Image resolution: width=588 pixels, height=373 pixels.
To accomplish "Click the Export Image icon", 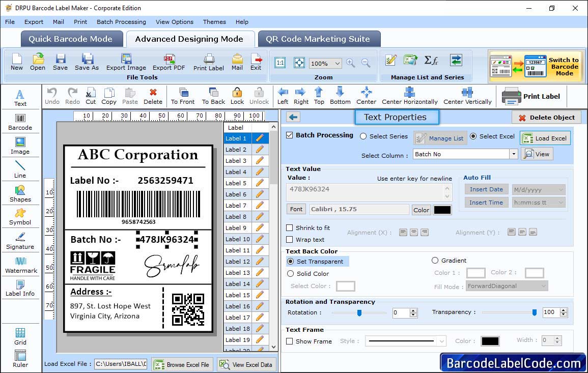I will 126,62.
